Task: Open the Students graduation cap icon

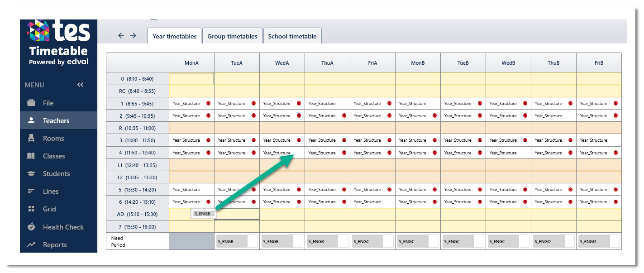Action: click(31, 173)
